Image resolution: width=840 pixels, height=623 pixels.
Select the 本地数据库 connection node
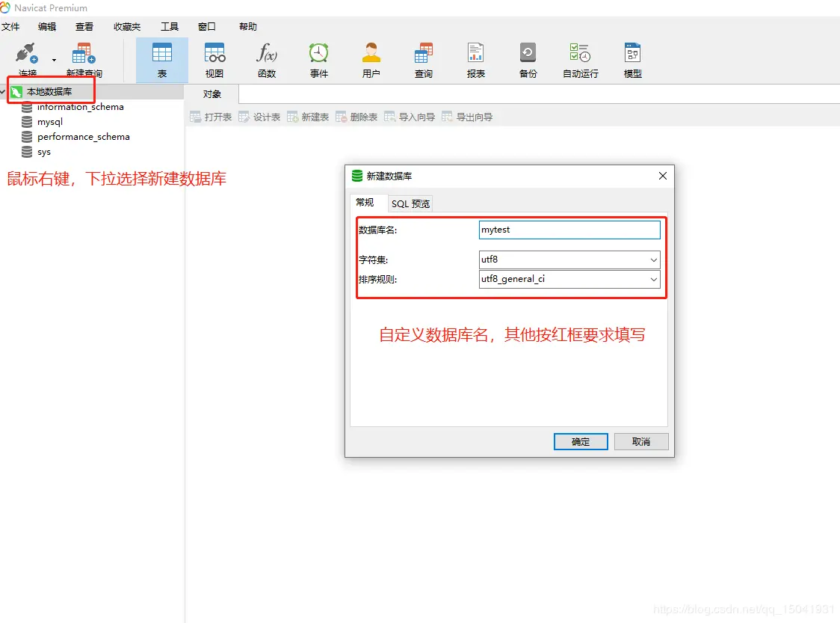(x=49, y=92)
